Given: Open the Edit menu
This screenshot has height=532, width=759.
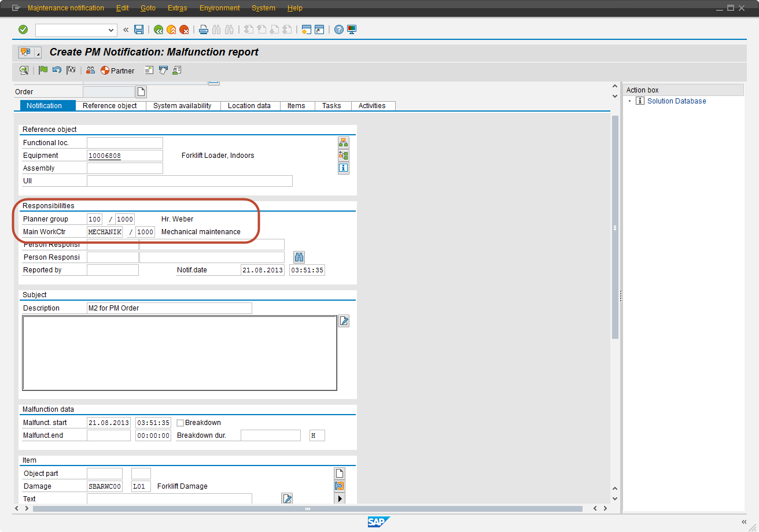Looking at the screenshot, I should [122, 8].
